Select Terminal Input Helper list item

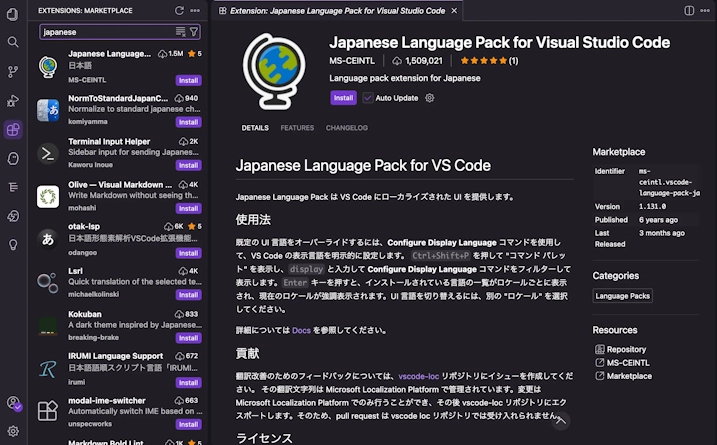coord(119,153)
